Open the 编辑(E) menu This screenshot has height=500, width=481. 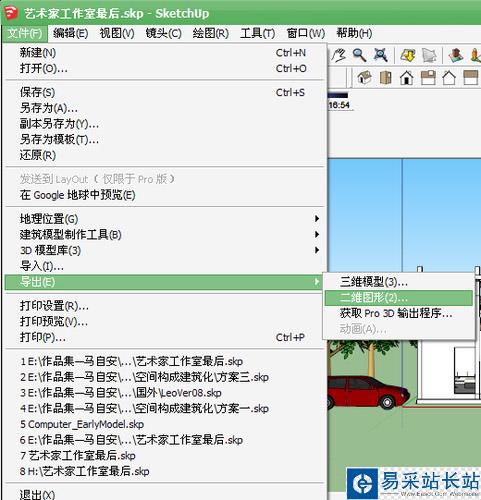[71, 33]
